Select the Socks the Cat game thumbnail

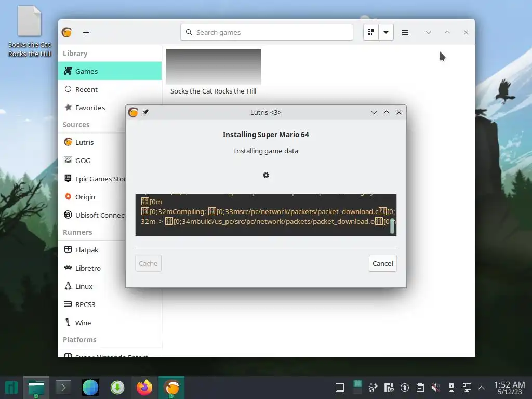coord(214,66)
